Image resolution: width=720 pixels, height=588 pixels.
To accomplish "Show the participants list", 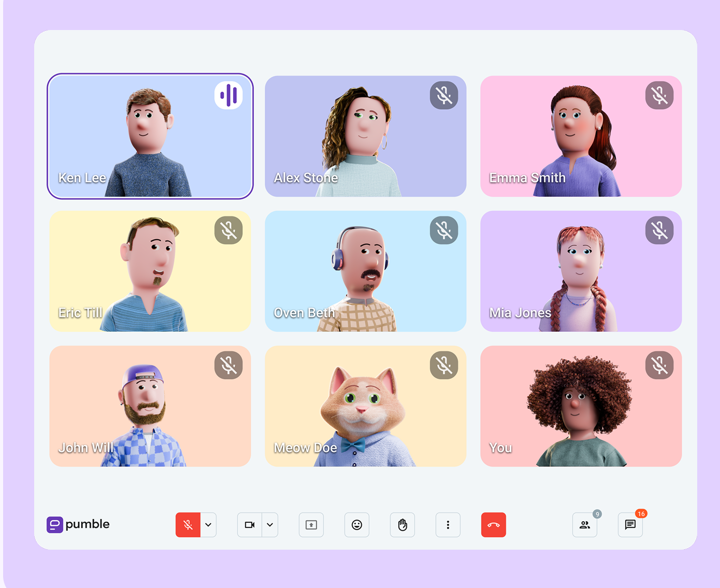I will [x=584, y=524].
